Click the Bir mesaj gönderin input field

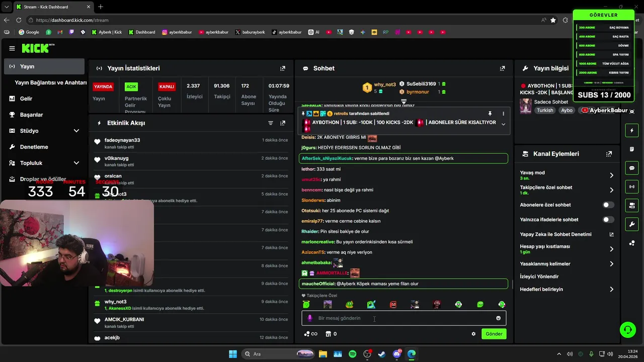pos(404,318)
